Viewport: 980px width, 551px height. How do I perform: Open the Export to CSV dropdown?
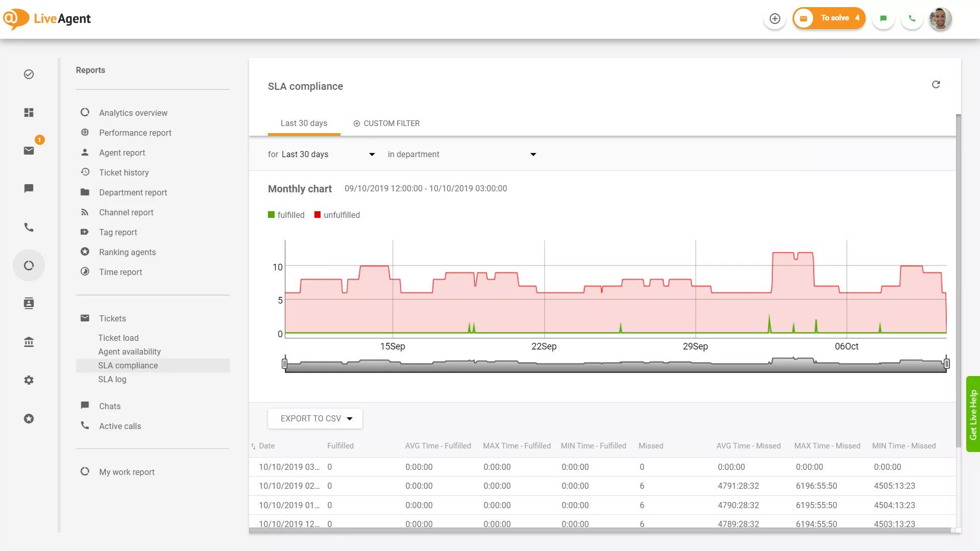(x=315, y=418)
